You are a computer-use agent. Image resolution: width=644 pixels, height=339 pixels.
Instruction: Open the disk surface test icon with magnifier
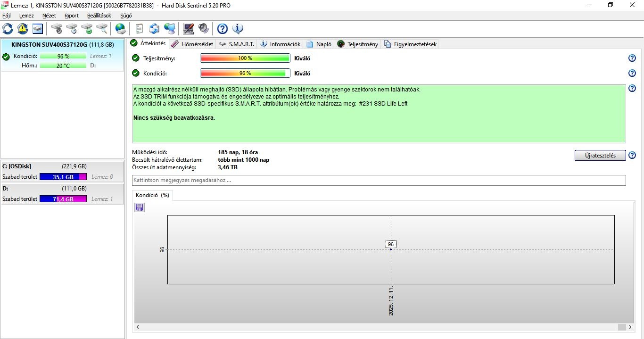point(102,29)
